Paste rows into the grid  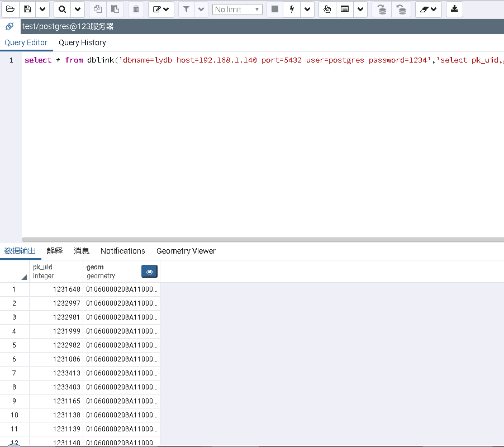tap(114, 9)
